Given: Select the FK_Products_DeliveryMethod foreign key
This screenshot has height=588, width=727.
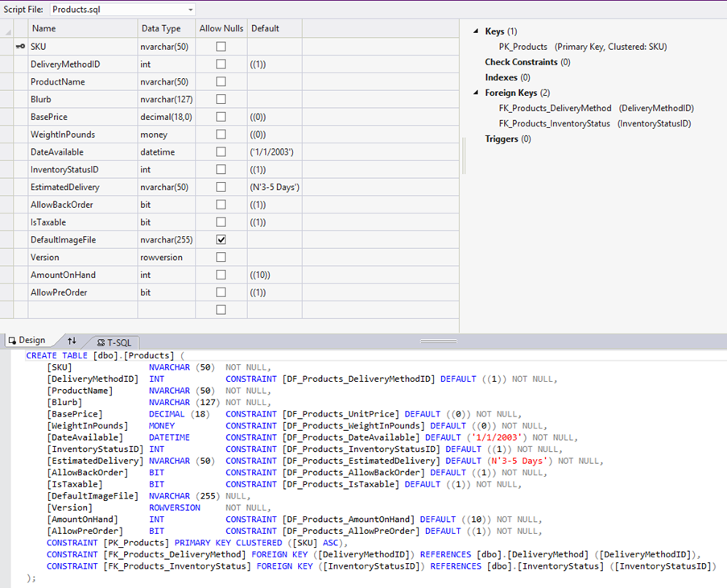Looking at the screenshot, I should pyautogui.click(x=597, y=109).
